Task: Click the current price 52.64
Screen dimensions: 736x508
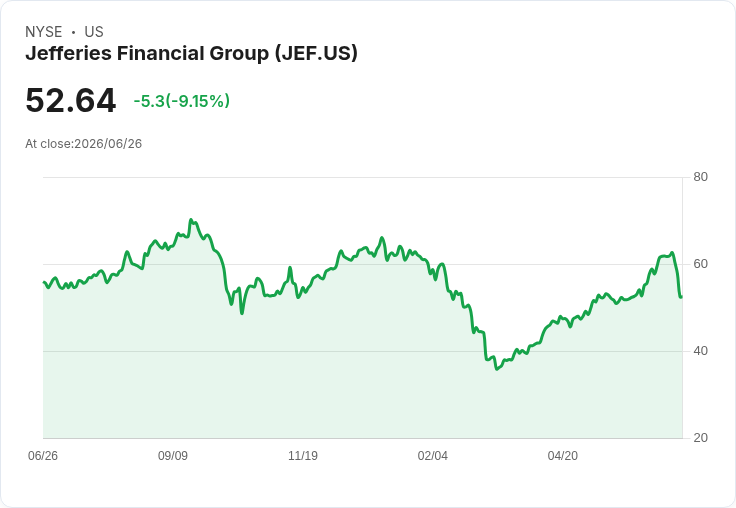Action: pos(71,100)
